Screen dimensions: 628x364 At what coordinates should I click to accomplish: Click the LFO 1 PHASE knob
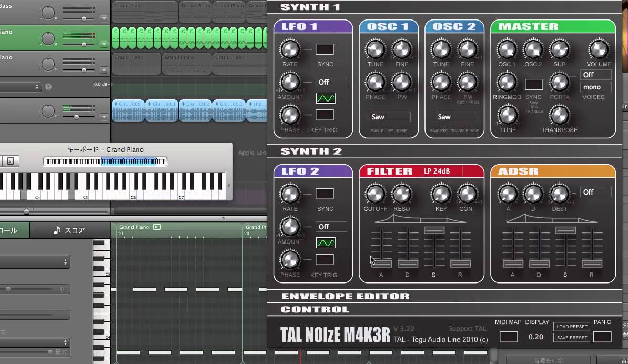click(x=290, y=115)
